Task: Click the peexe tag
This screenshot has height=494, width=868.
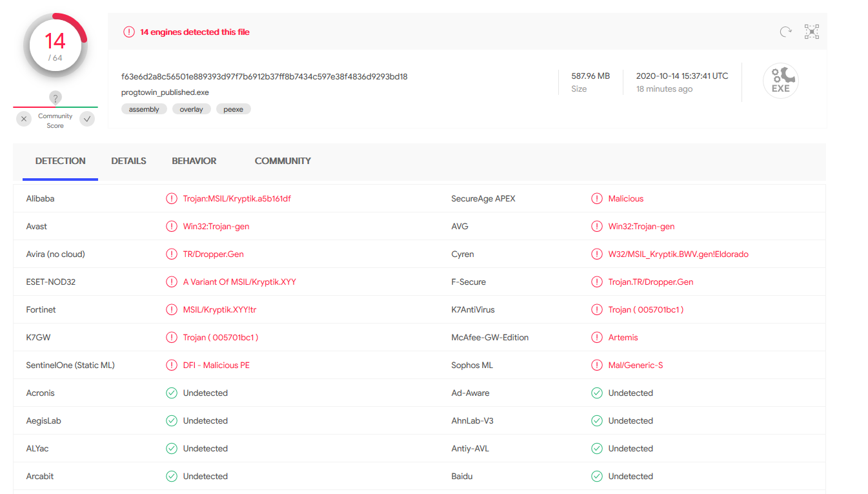Action: tap(234, 109)
